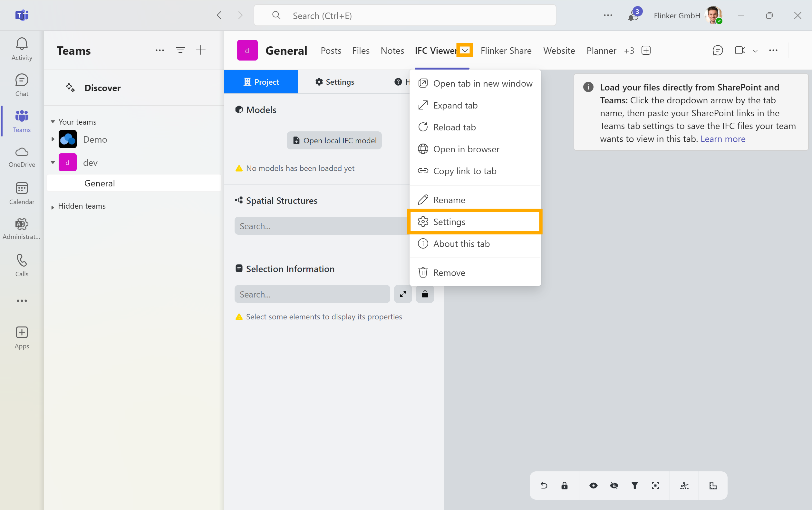Add a new tab with plus icon
Image resolution: width=812 pixels, height=510 pixels.
pyautogui.click(x=646, y=51)
